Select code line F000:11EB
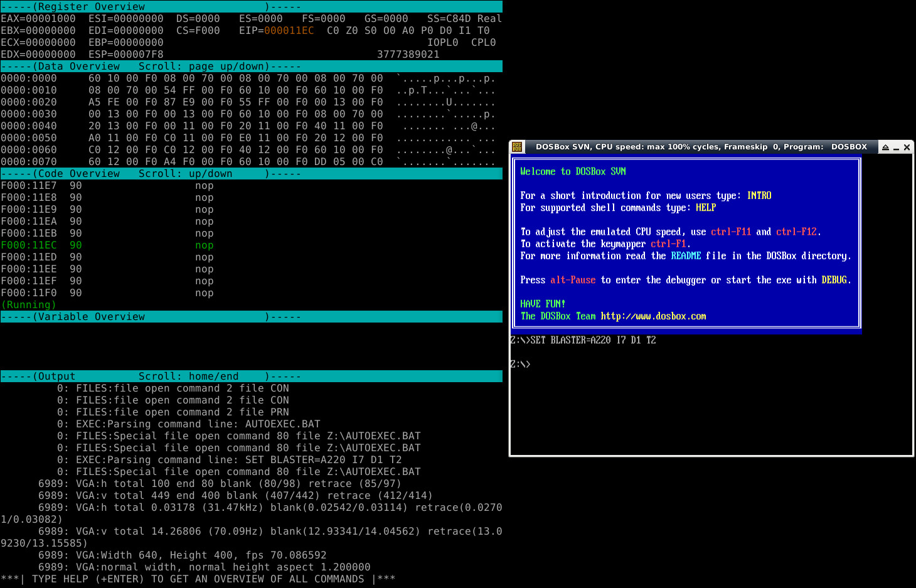This screenshot has width=916, height=588. click(107, 233)
